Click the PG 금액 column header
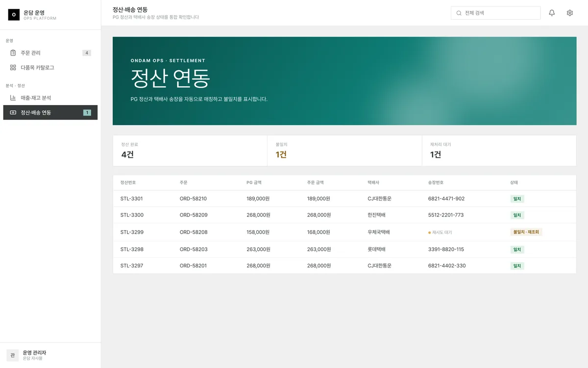Viewport: 588px width, 368px height. tap(254, 183)
